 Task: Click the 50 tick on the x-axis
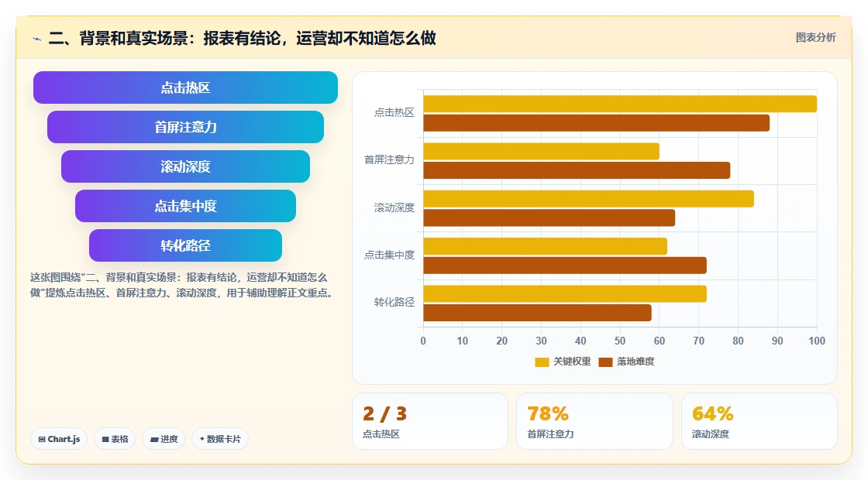[x=620, y=341]
